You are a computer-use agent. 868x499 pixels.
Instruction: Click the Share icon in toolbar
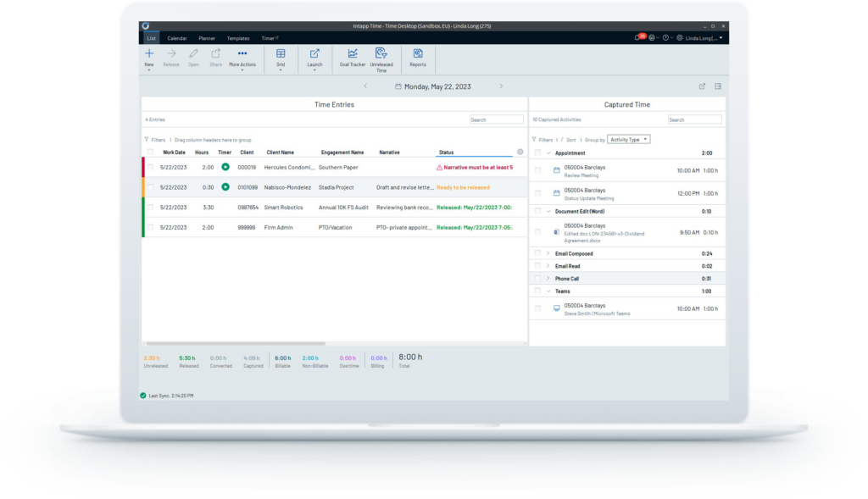[215, 53]
